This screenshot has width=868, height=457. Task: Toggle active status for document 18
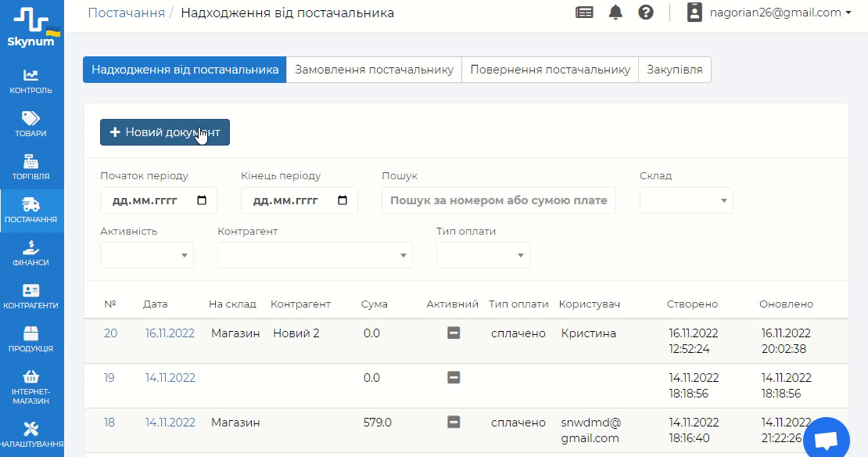[454, 423]
